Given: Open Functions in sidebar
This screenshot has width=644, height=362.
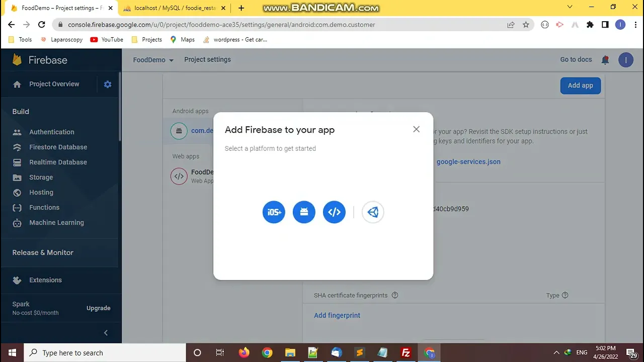Looking at the screenshot, I should pyautogui.click(x=44, y=207).
